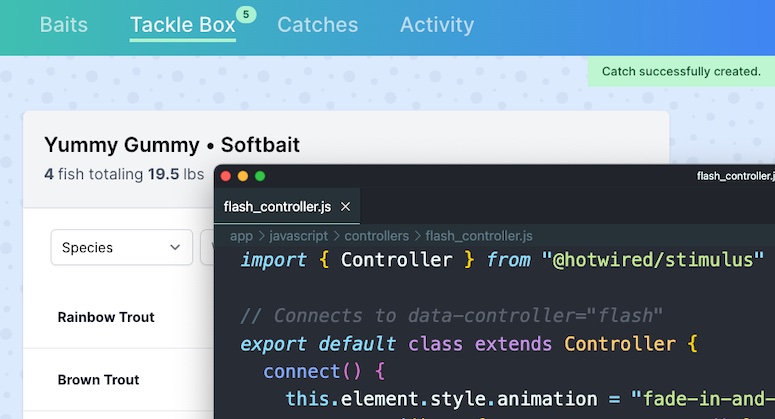Image resolution: width=775 pixels, height=419 pixels.
Task: Maximize the editor window with green button
Action: 260,176
